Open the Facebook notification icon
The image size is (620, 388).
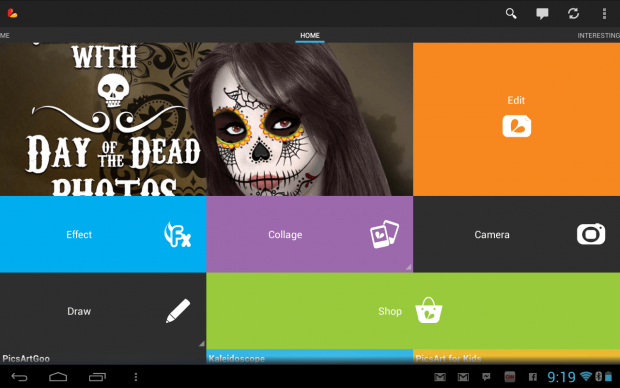tap(533, 377)
